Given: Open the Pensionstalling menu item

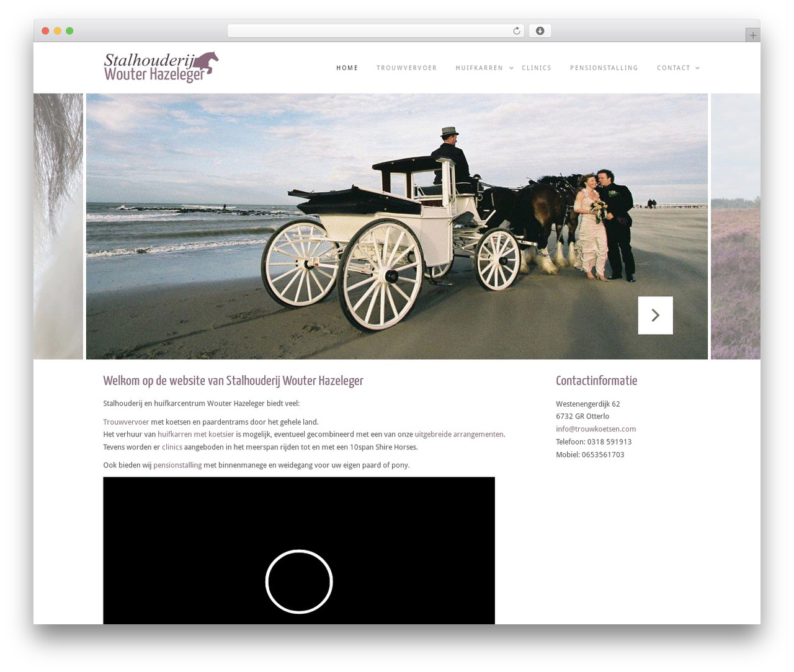Looking at the screenshot, I should tap(604, 68).
